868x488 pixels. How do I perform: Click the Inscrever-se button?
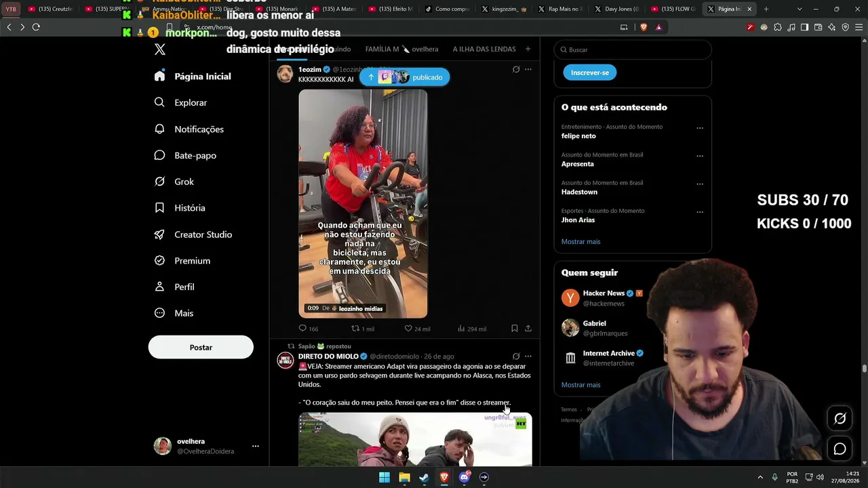tap(590, 73)
